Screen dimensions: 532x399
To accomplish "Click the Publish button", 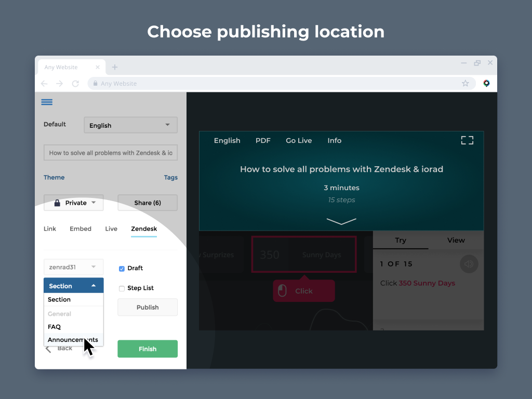I will [148, 308].
